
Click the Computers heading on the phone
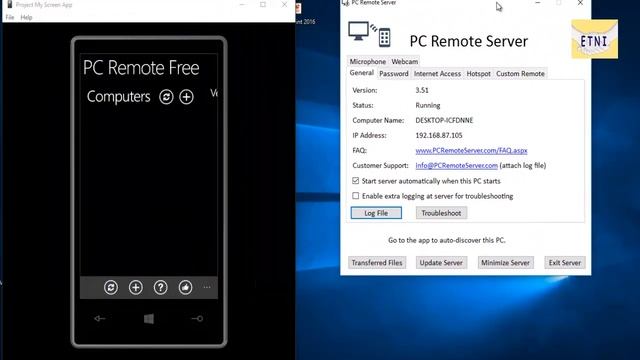coord(118,97)
